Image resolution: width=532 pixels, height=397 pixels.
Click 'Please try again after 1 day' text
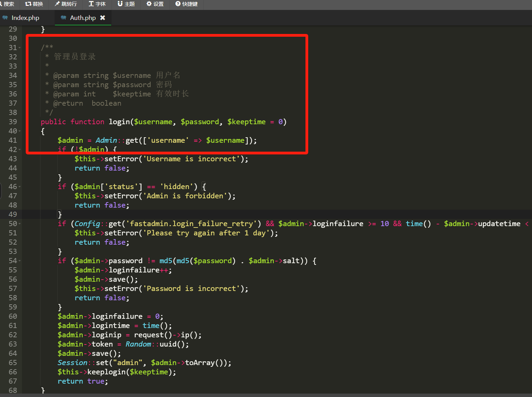point(206,233)
